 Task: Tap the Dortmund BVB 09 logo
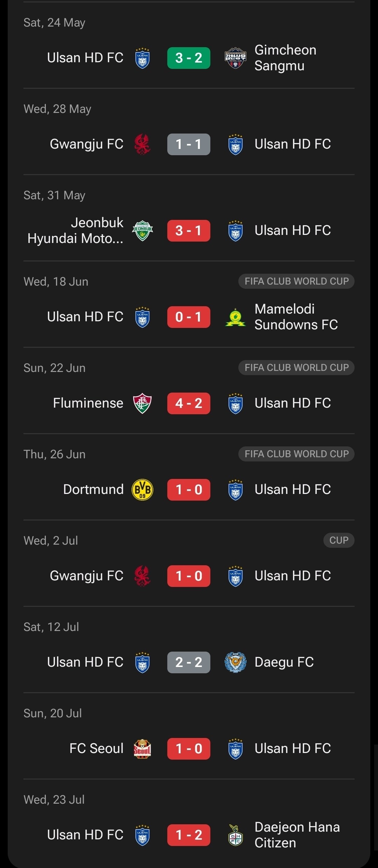(142, 490)
